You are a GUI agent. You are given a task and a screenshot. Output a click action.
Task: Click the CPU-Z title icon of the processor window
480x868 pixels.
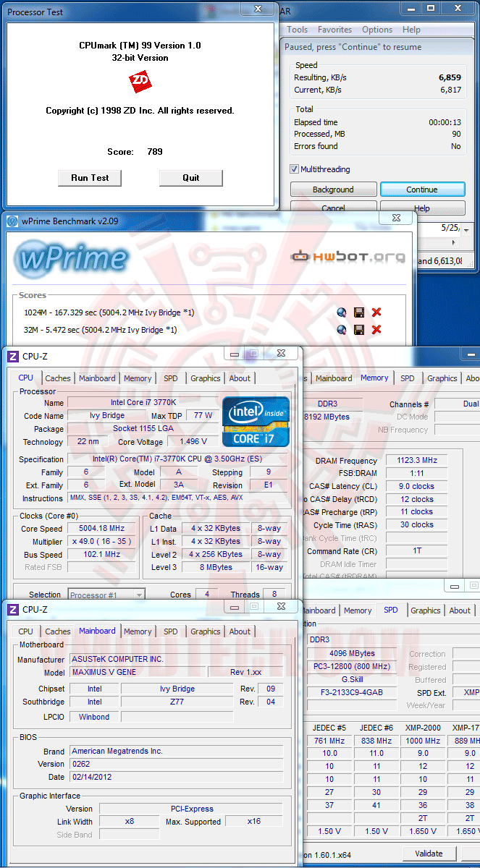(13, 356)
